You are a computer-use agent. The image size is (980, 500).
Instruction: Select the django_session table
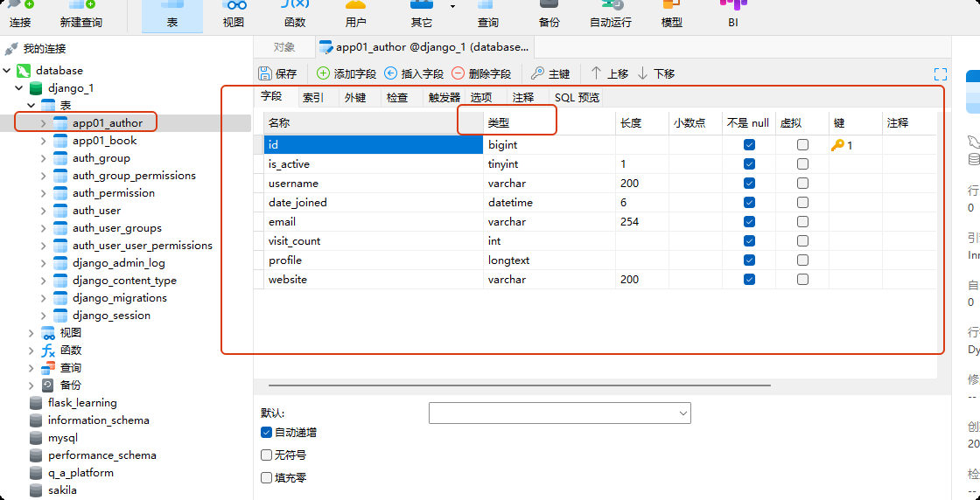click(111, 316)
